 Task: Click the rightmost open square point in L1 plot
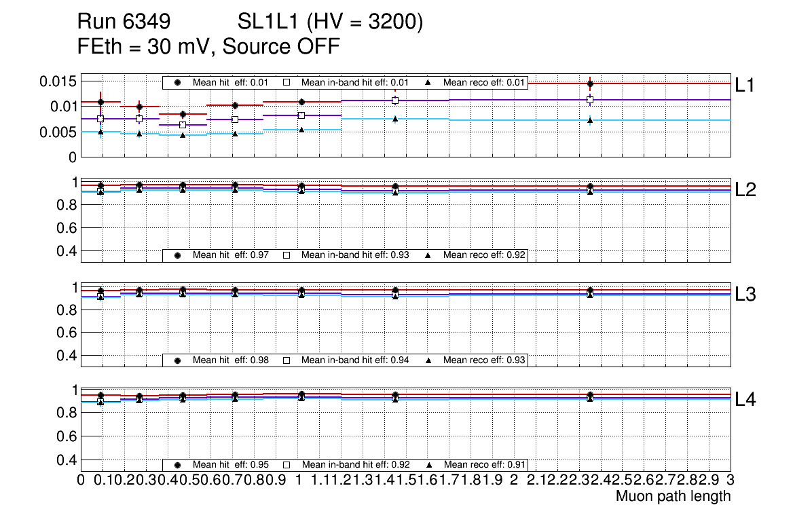pyautogui.click(x=590, y=100)
